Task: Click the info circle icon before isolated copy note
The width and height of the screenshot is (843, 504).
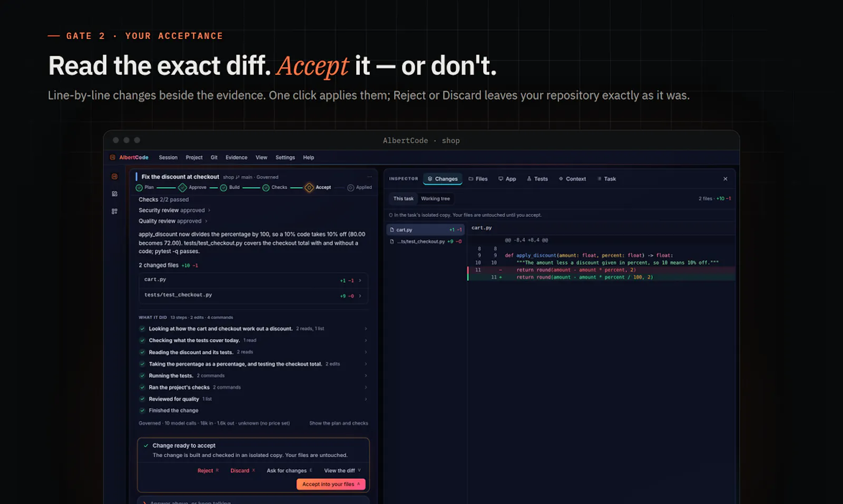Action: pyautogui.click(x=390, y=215)
